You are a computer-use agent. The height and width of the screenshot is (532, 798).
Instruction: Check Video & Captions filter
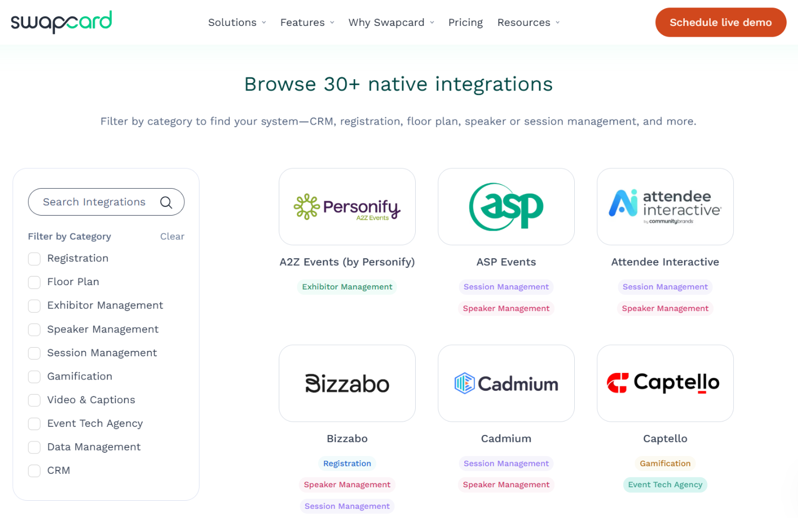(35, 400)
